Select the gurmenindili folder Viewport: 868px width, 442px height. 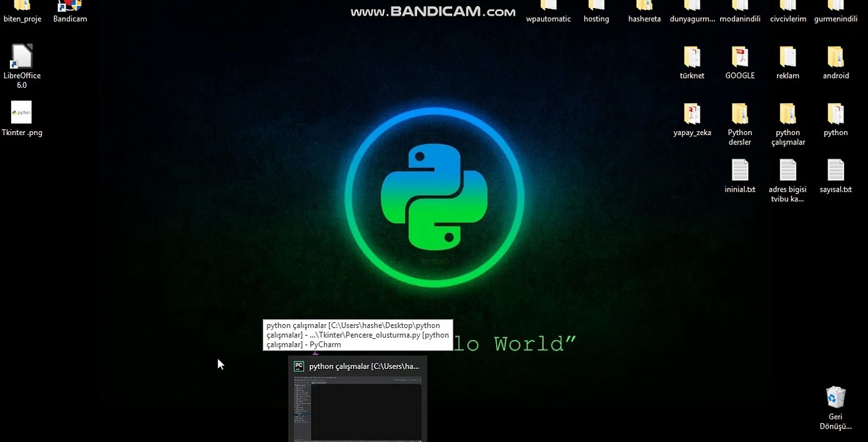[835, 12]
